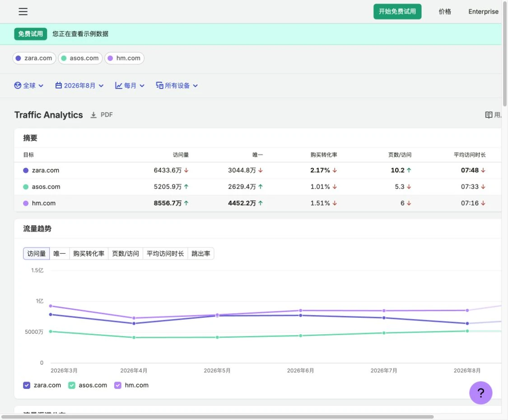
Task: Select the hm.com domain chip
Action: tap(125, 58)
